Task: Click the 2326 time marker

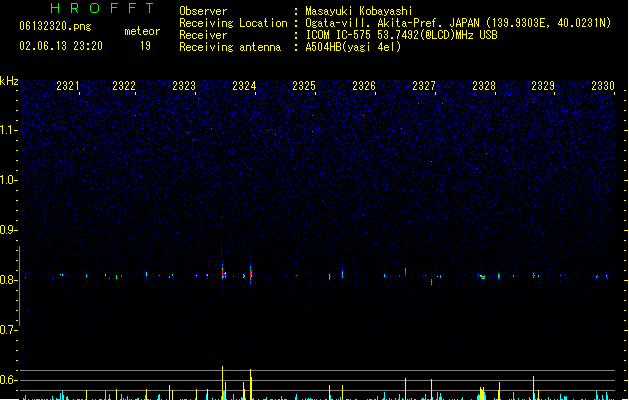Action: click(x=364, y=86)
